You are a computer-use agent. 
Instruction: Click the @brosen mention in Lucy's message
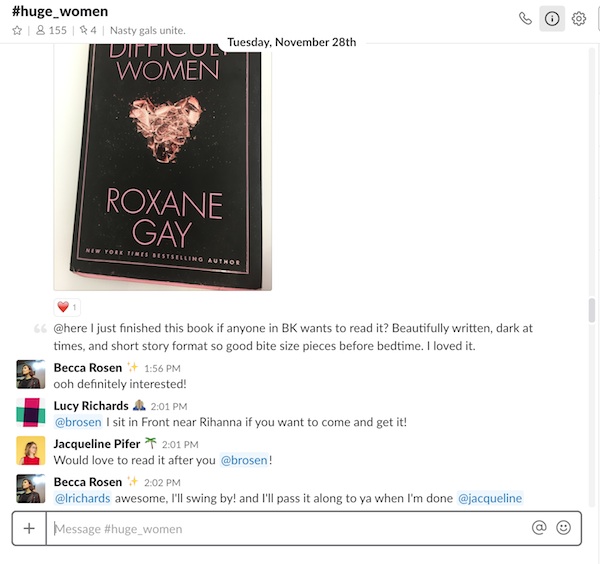tap(78, 422)
